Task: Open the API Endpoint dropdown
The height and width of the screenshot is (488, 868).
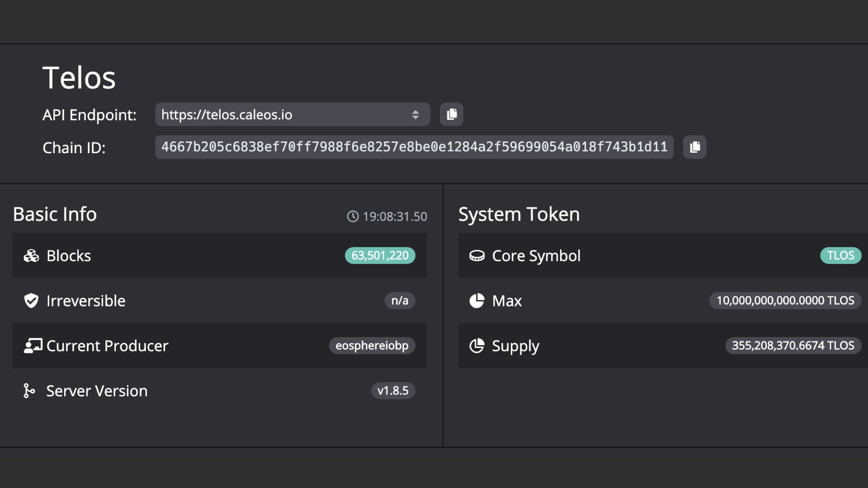Action: 292,114
